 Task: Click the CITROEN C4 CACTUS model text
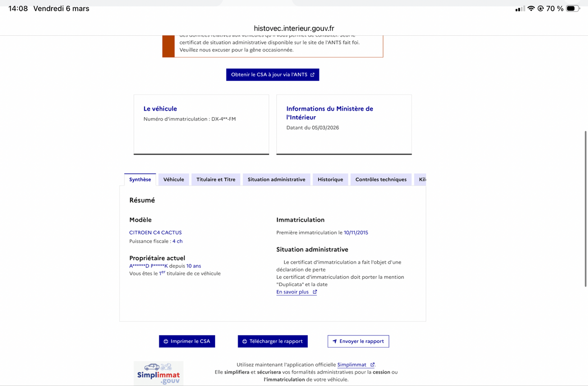[x=155, y=233]
